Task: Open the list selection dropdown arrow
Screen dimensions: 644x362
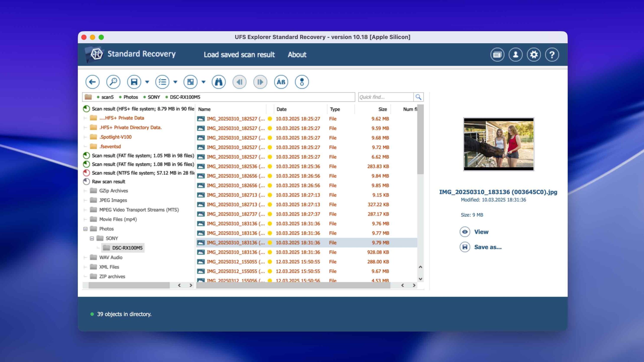Action: tap(175, 82)
